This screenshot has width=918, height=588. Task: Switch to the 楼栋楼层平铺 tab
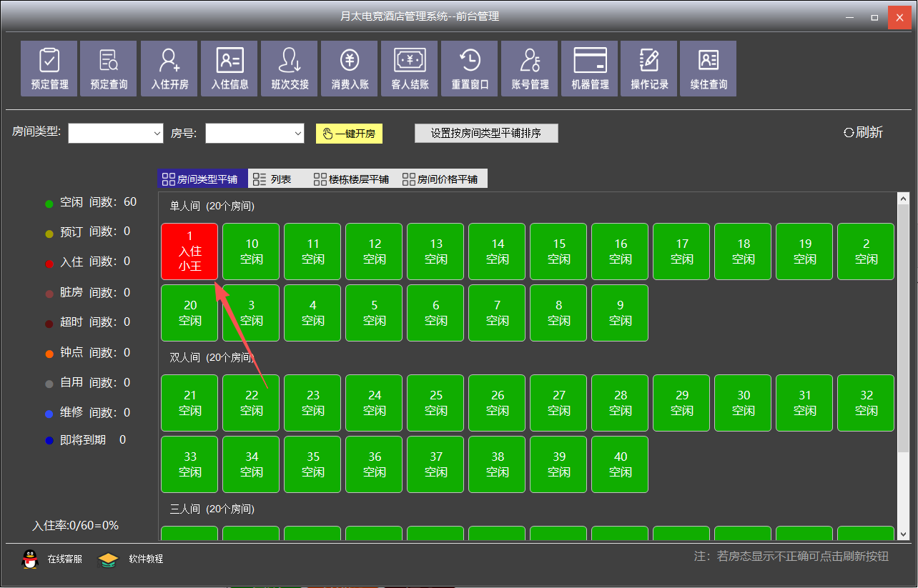pos(351,179)
